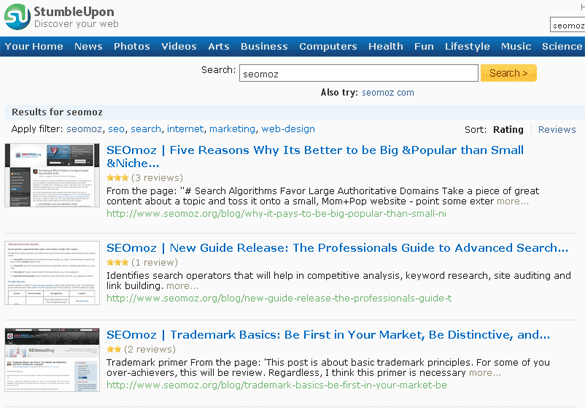The width and height of the screenshot is (585, 408).
Task: Open Five Reasons article thumbnail
Action: click(x=52, y=175)
